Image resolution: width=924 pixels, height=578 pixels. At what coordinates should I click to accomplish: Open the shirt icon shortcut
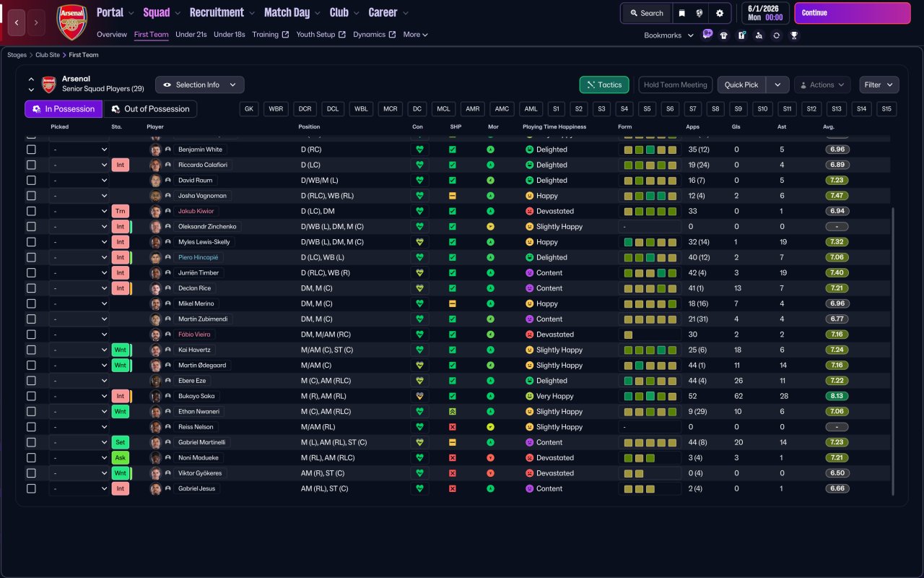(724, 35)
